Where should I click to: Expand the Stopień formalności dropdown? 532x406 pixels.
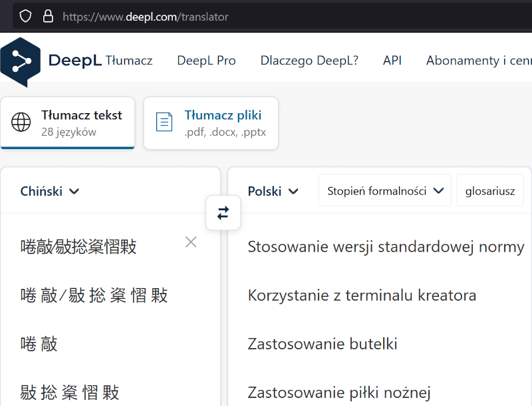coord(385,191)
